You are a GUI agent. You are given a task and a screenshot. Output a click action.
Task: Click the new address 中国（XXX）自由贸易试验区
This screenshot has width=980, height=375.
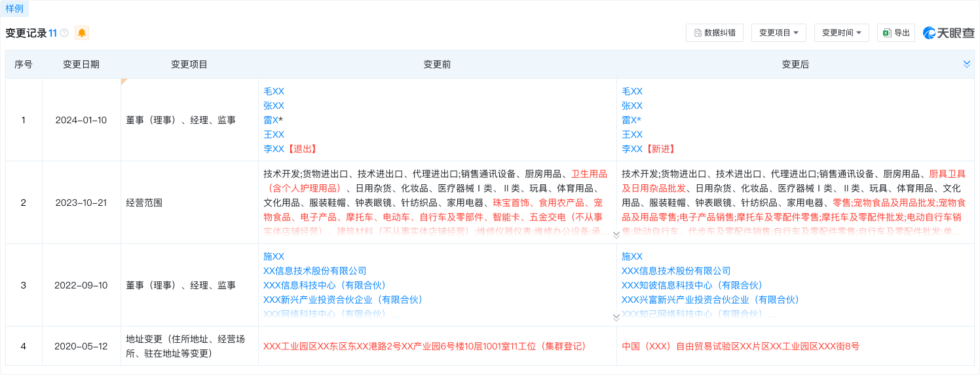pyautogui.click(x=740, y=345)
